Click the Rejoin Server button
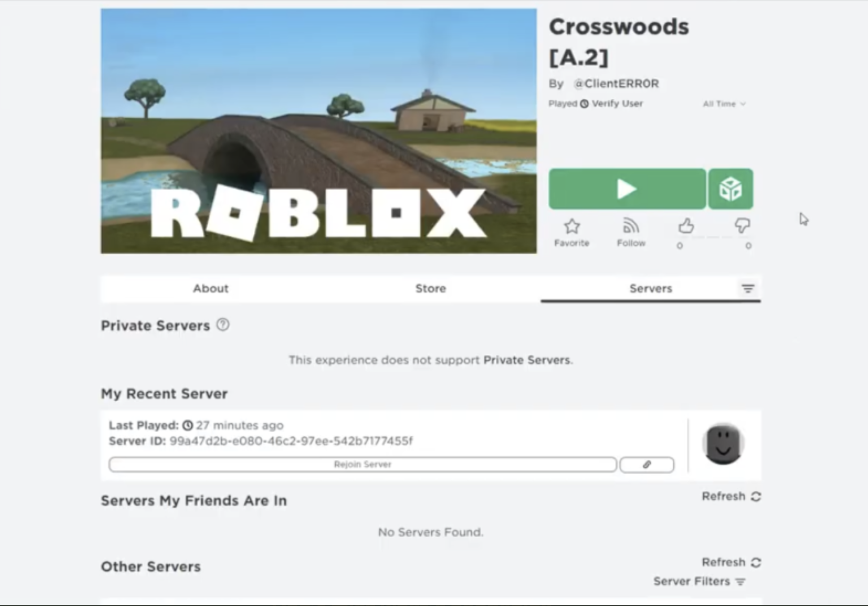Viewport: 868px width, 606px height. [x=362, y=464]
